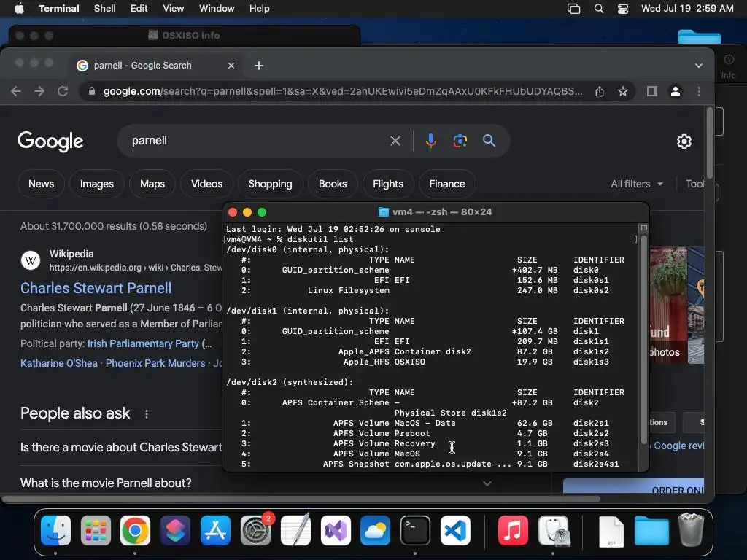
Task: Open the RTF document in the Dock
Action: pyautogui.click(x=611, y=532)
